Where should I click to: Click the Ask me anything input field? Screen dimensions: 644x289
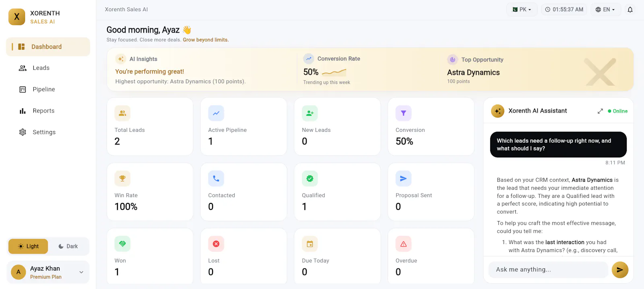[x=548, y=270]
